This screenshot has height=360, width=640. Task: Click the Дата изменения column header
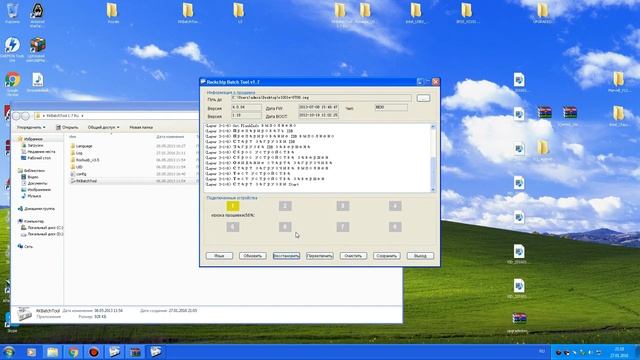click(x=170, y=137)
